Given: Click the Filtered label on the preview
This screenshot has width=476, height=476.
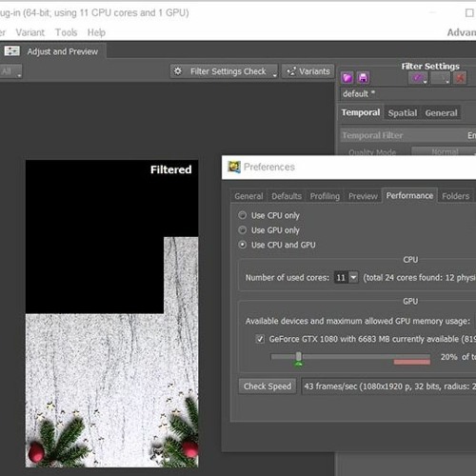Looking at the screenshot, I should coord(170,169).
